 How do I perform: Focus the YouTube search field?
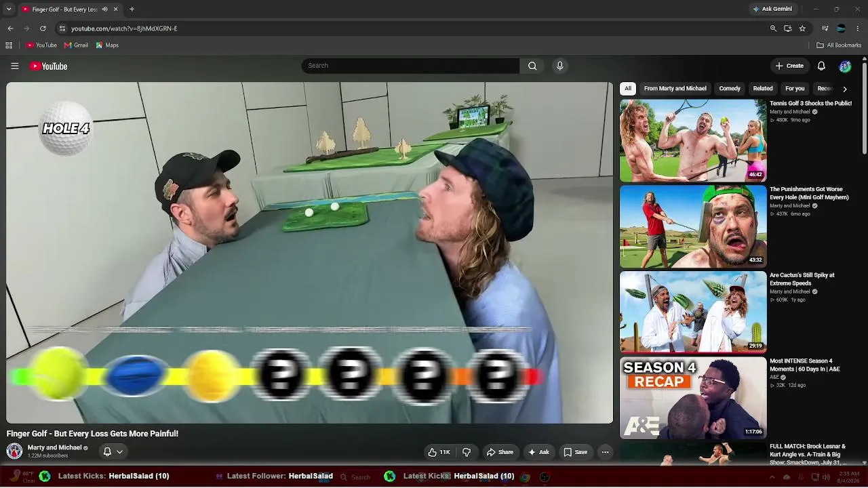pos(410,66)
